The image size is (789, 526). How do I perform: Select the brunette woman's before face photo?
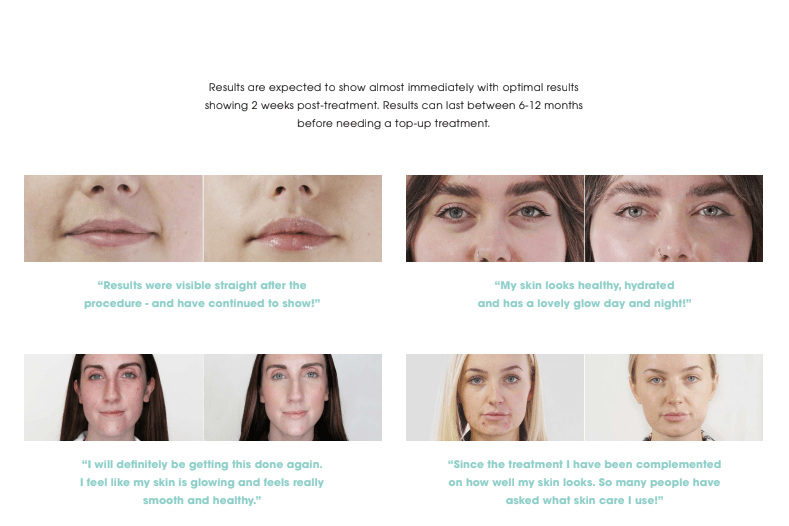click(x=113, y=397)
